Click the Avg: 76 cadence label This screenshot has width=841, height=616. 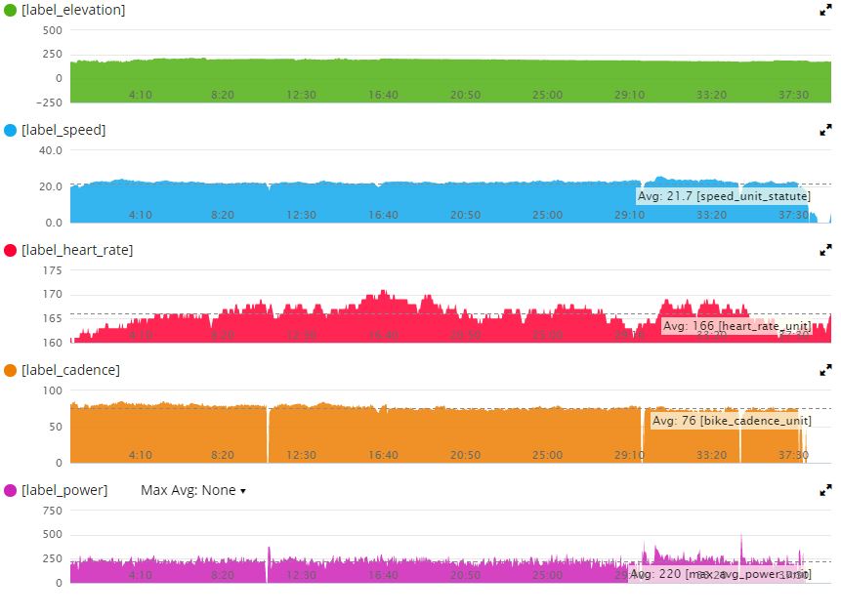[x=731, y=421]
